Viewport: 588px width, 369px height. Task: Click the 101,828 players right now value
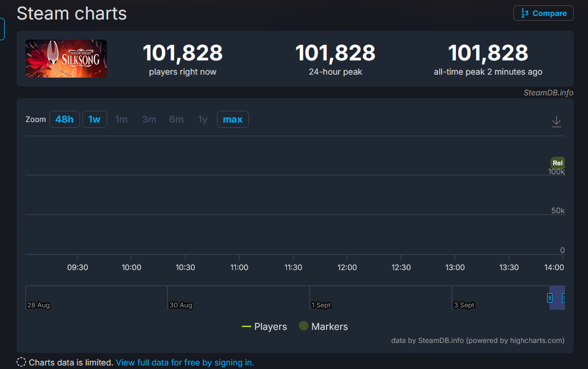click(183, 53)
